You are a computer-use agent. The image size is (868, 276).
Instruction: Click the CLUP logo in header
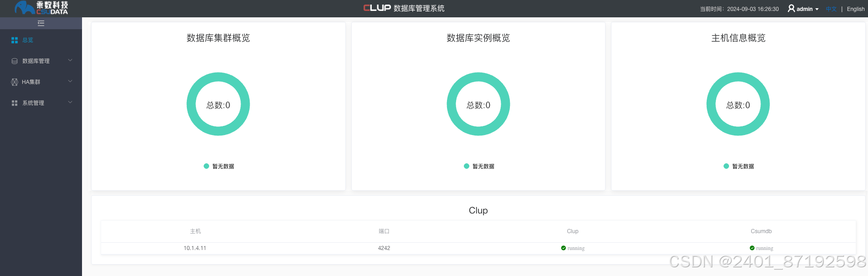pyautogui.click(x=377, y=8)
